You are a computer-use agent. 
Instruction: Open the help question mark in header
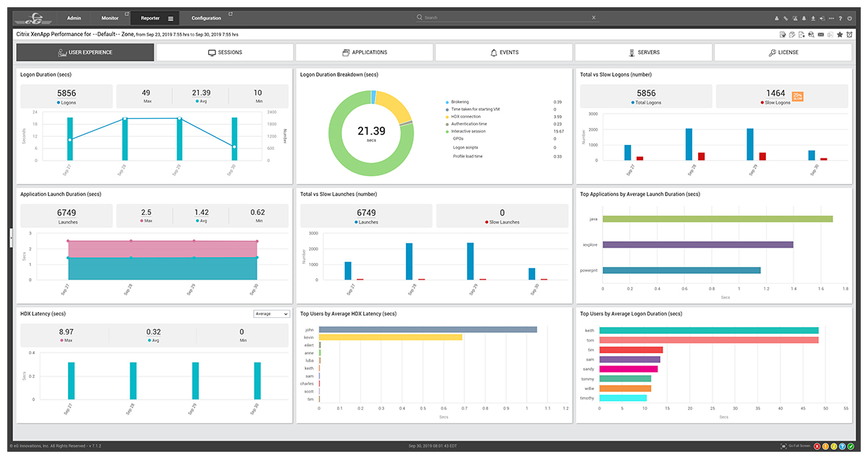[x=841, y=18]
